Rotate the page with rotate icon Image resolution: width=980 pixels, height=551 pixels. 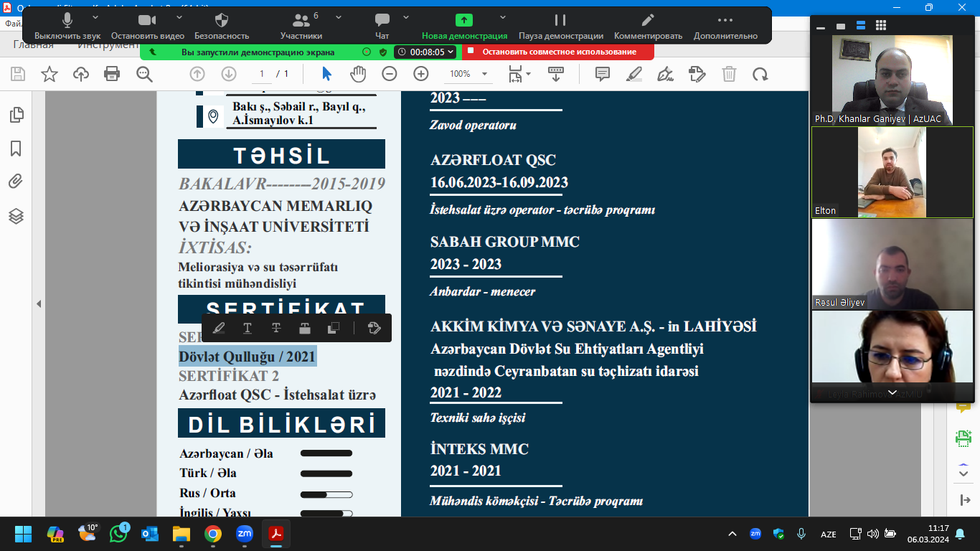click(x=760, y=74)
